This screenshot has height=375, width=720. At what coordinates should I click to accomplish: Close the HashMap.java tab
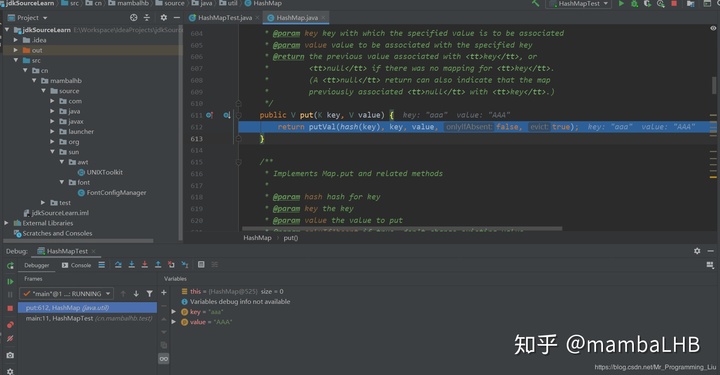tap(323, 17)
